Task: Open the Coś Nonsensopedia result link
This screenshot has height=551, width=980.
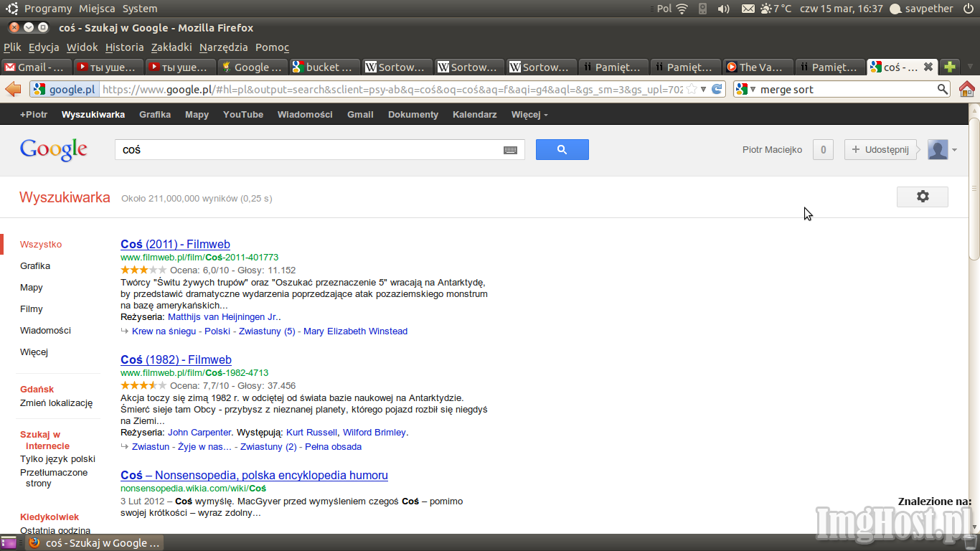Action: coord(254,475)
